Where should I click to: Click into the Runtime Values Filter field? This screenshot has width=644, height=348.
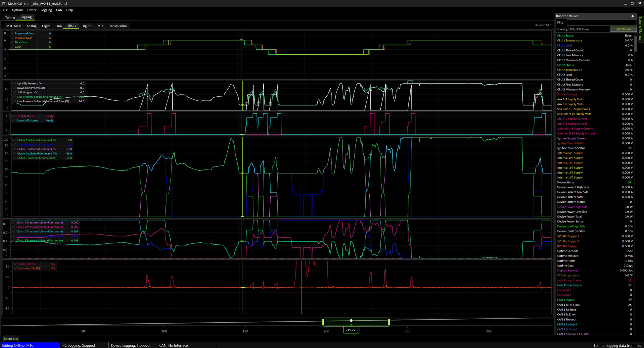point(601,23)
